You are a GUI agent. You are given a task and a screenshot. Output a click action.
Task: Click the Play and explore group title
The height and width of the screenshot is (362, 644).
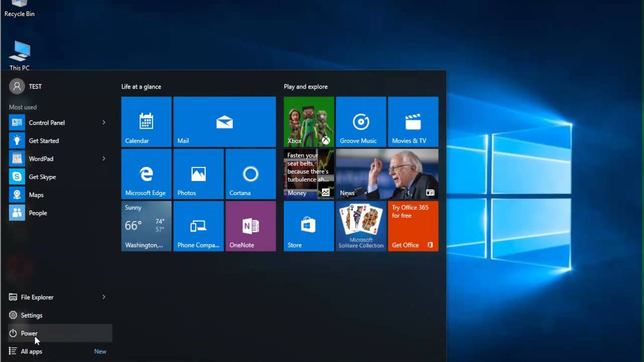tap(305, 86)
